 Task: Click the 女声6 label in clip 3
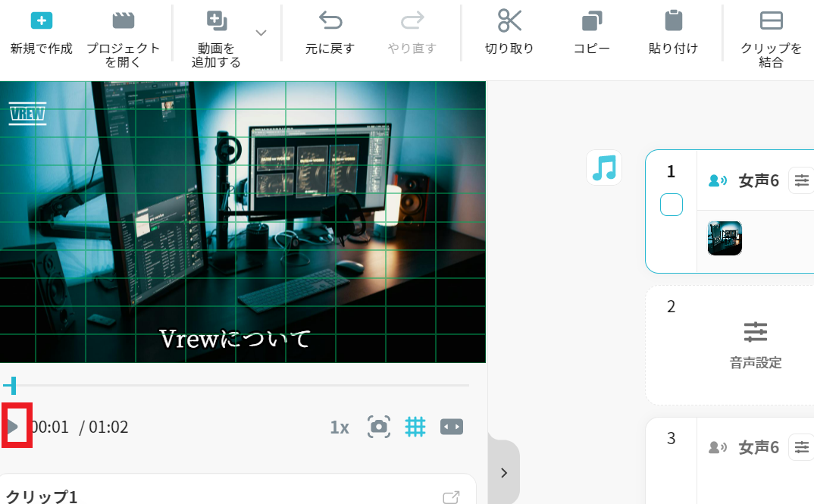(759, 447)
